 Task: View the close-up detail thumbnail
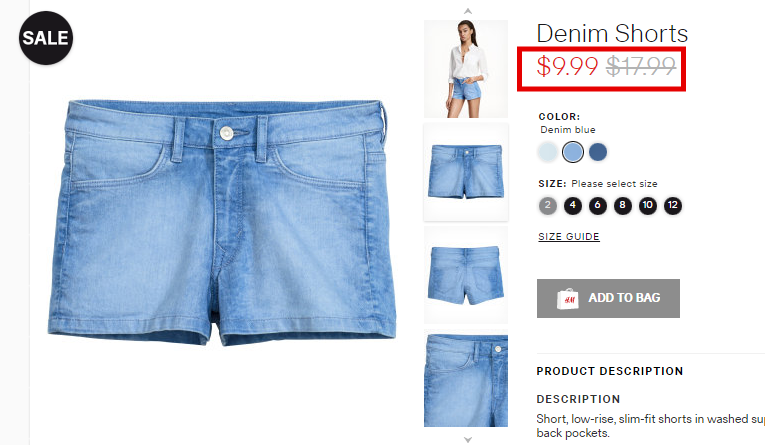coord(466,378)
